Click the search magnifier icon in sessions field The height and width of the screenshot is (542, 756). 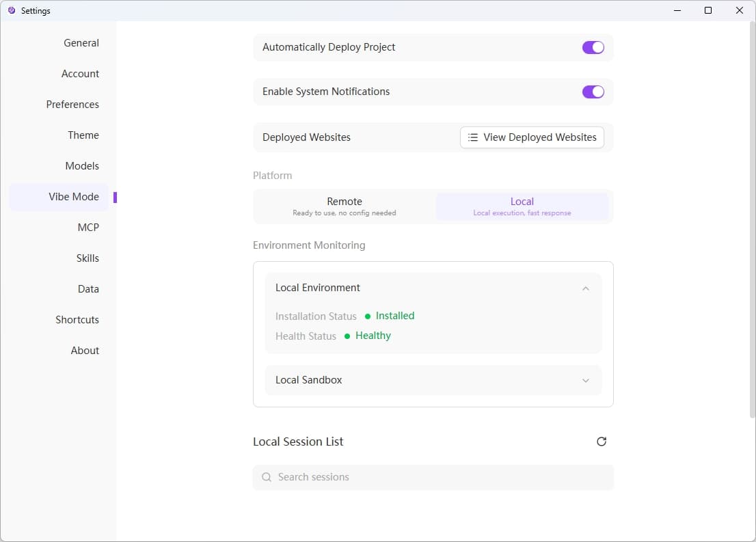(x=267, y=477)
